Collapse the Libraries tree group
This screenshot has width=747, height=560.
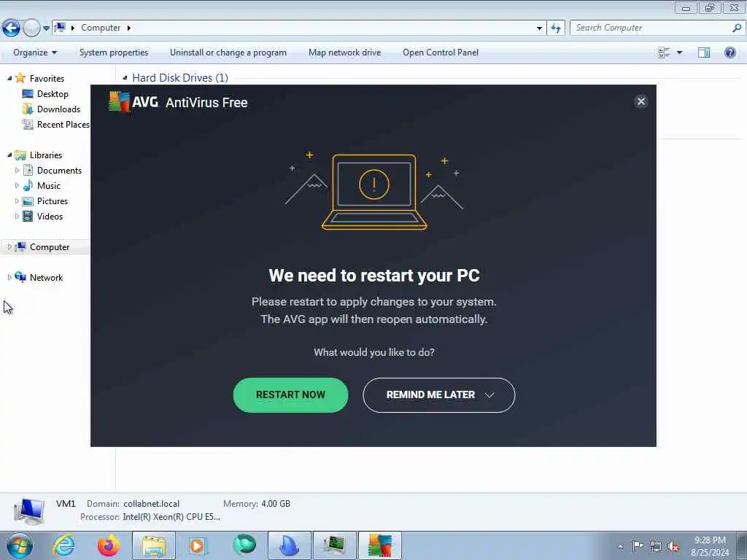point(9,155)
